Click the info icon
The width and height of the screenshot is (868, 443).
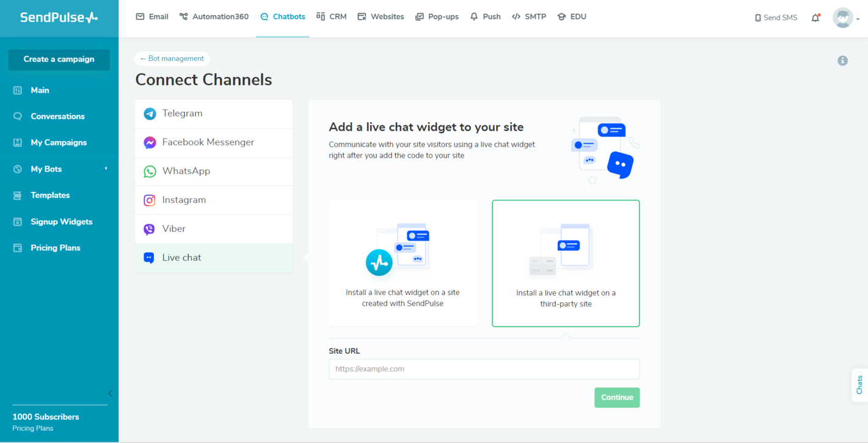pyautogui.click(x=842, y=60)
